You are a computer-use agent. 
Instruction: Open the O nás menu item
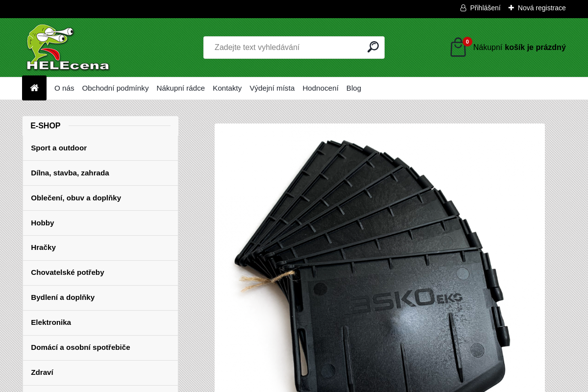click(x=64, y=88)
